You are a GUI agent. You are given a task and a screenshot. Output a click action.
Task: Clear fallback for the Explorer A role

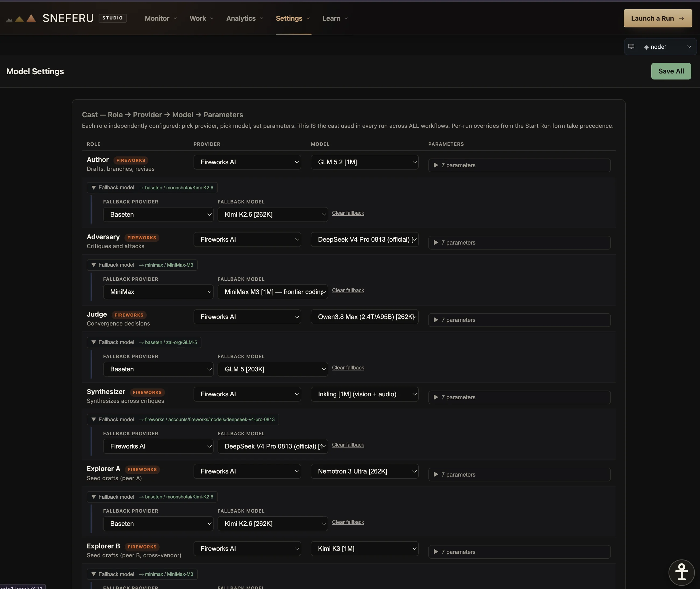tap(348, 522)
